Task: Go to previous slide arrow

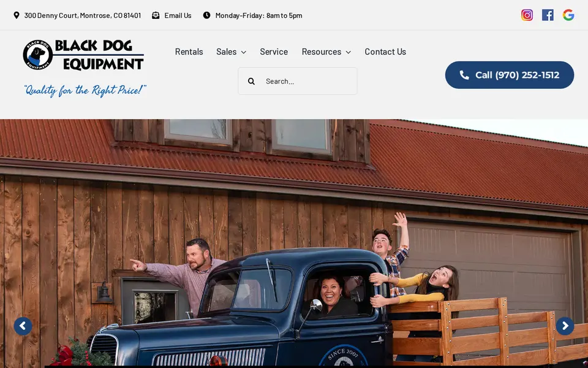Action: [23, 326]
